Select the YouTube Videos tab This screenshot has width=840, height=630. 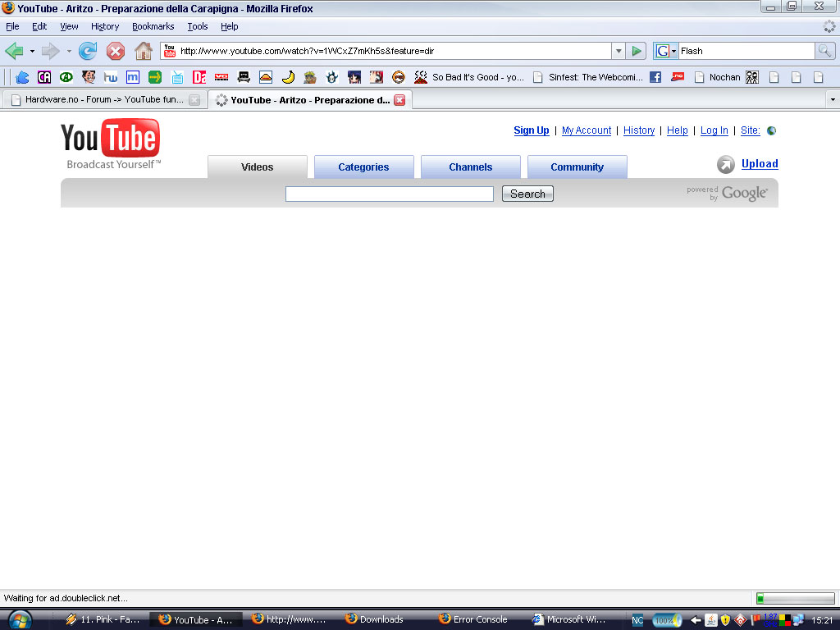pyautogui.click(x=257, y=167)
